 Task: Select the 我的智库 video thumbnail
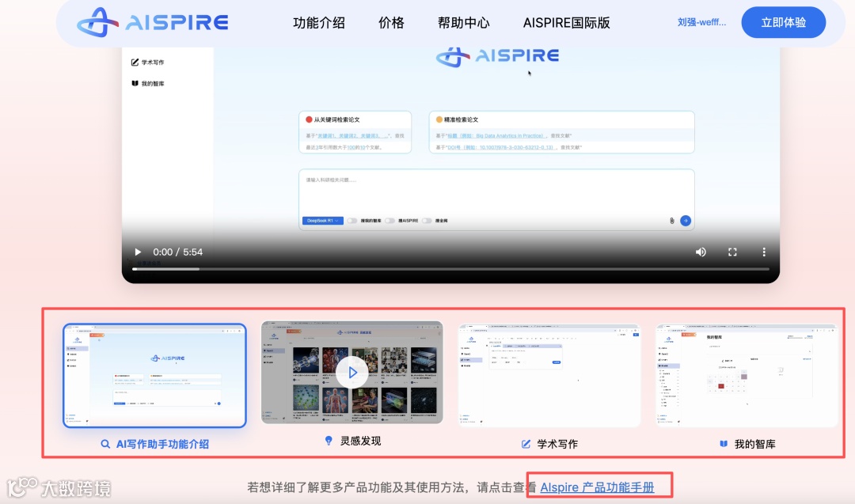coord(747,375)
